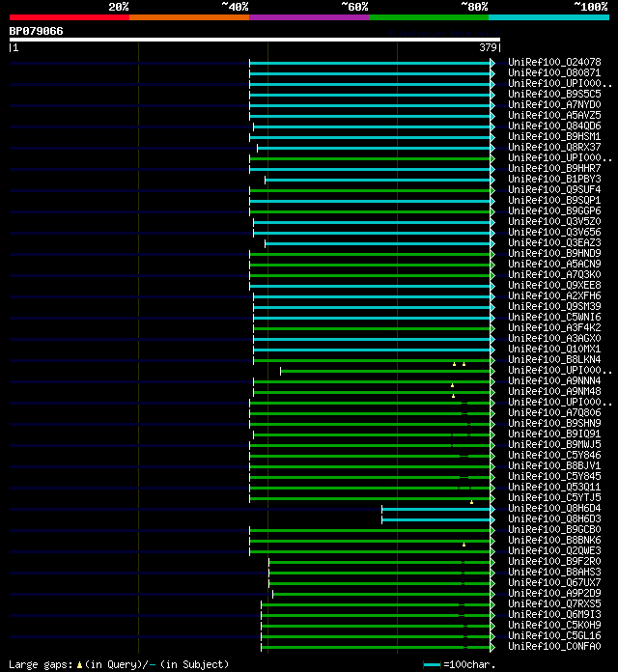Select the UniRef100_C5Y846 label
This screenshot has height=672, width=618.
tap(554, 455)
